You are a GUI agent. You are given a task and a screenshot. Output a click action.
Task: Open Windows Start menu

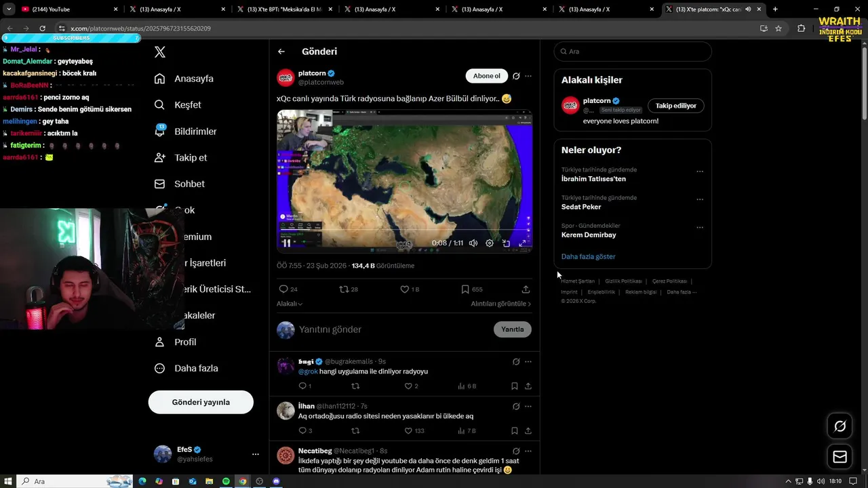(7, 481)
